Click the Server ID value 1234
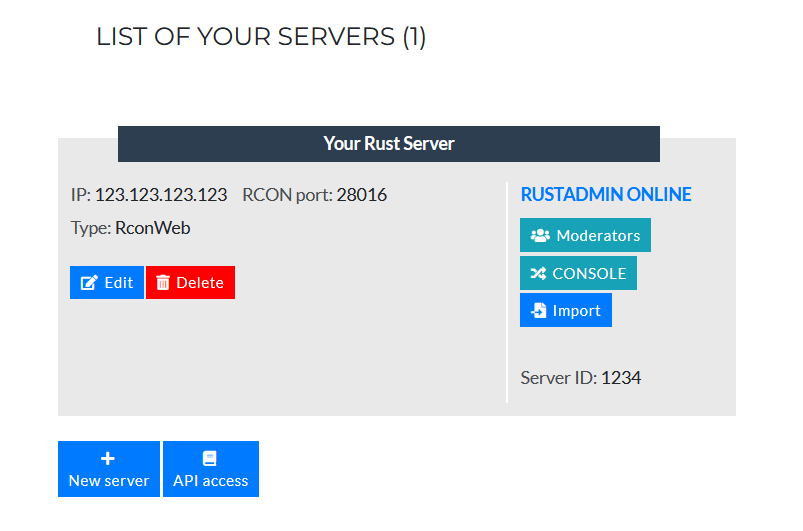The width and height of the screenshot is (803, 531). (x=620, y=378)
